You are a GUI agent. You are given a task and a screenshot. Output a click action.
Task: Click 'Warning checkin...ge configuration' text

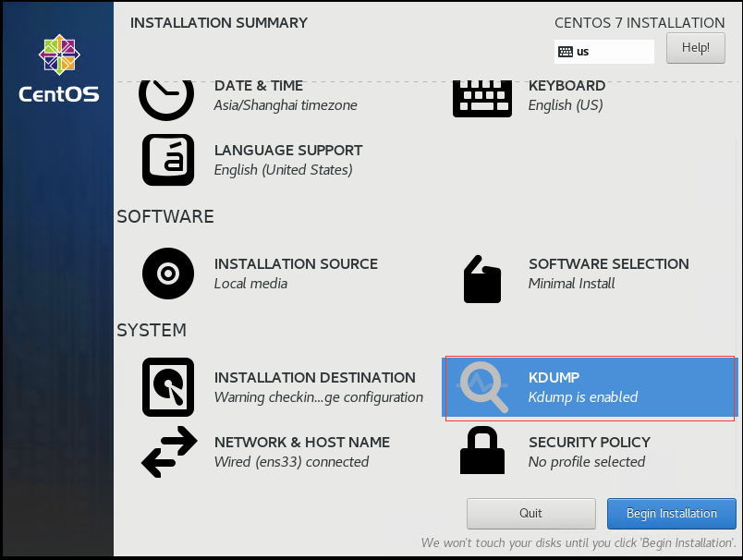[319, 397]
